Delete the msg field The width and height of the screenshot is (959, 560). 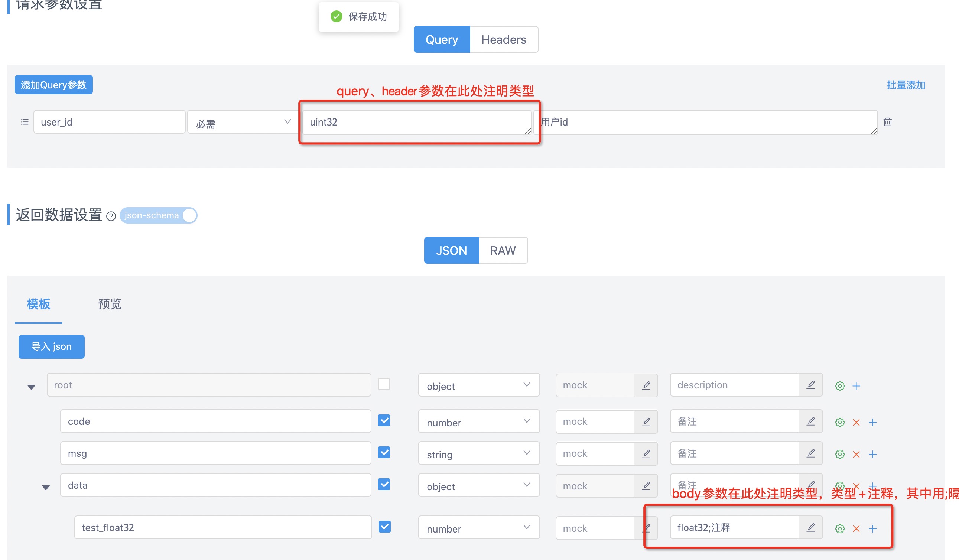856,455
